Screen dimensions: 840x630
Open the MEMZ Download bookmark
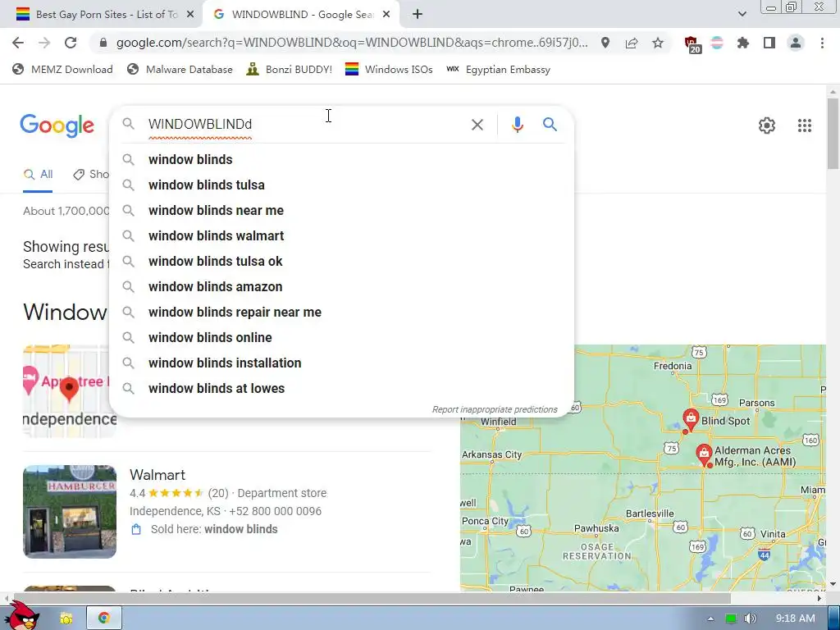(62, 69)
